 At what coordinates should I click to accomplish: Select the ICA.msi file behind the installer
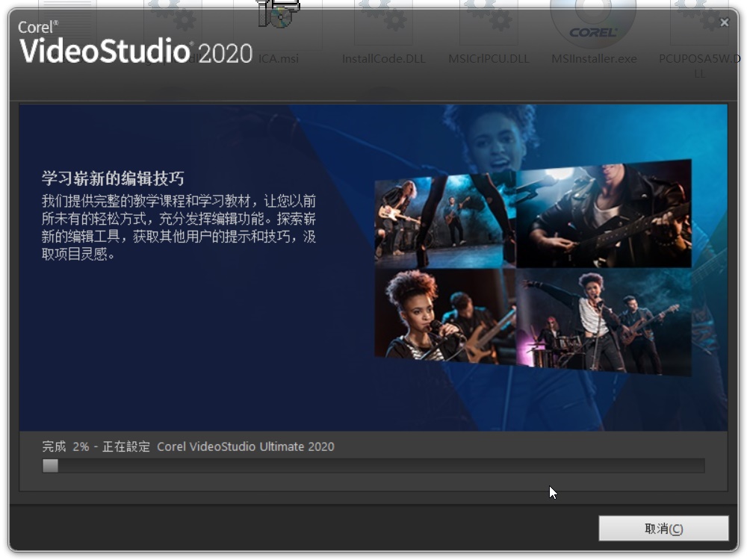279,34
